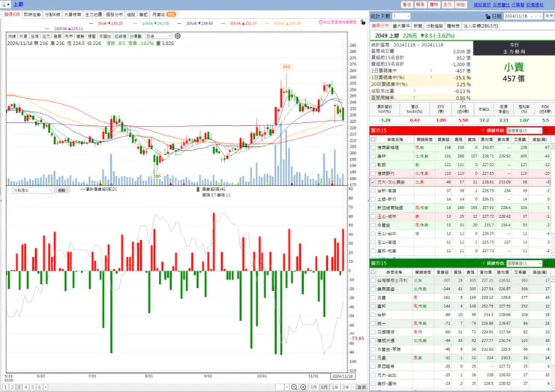Switch to the 個股分析 tab
555x392 pixels.
[x=114, y=14]
